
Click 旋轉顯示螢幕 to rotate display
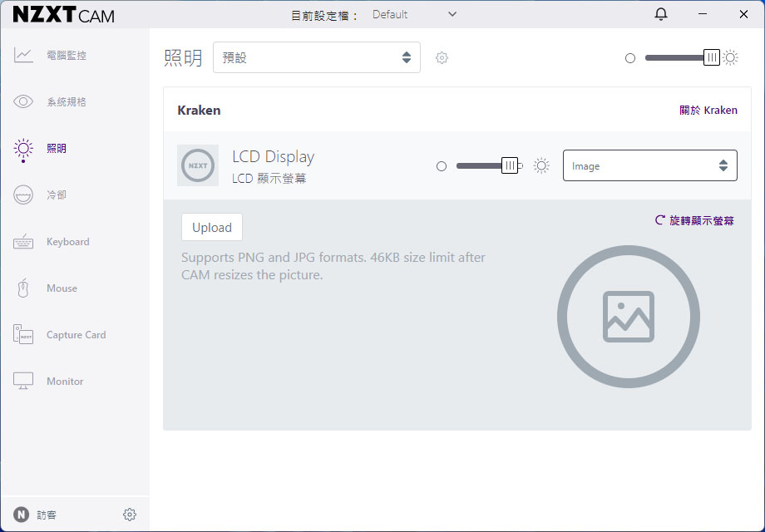pyautogui.click(x=694, y=220)
